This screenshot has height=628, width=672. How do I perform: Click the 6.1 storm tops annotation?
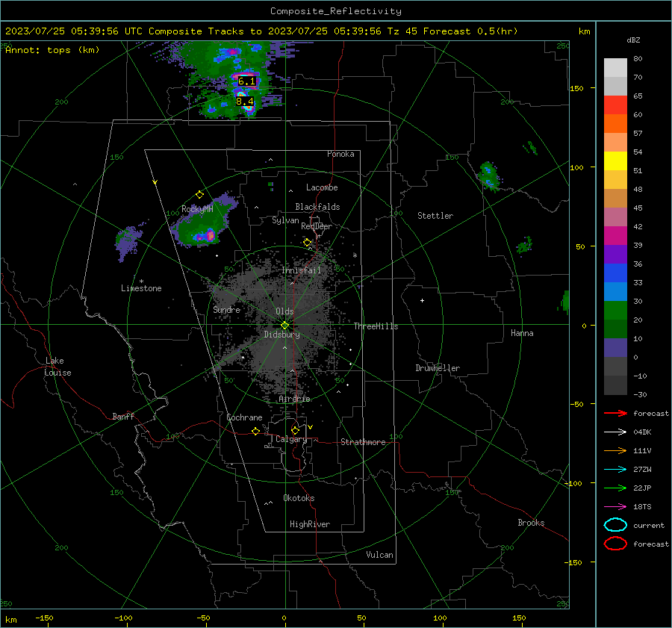[246, 81]
